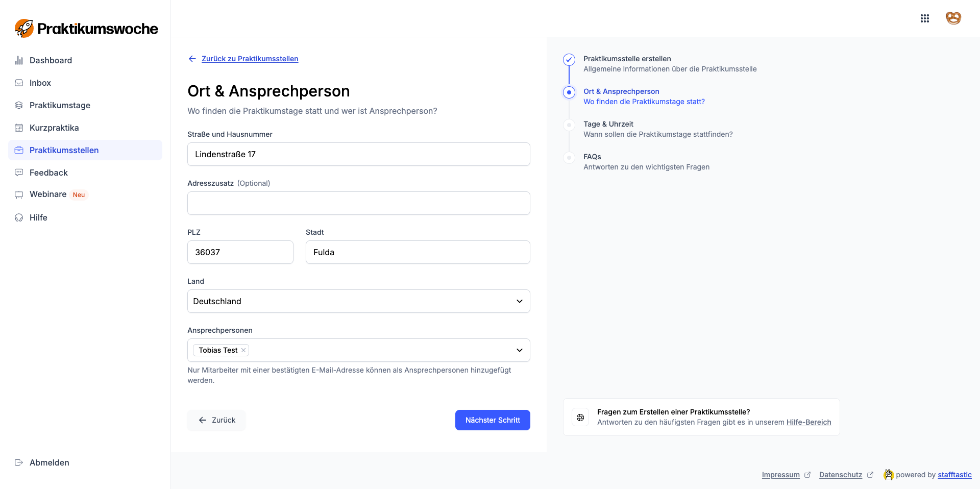Screen dimensions: 980x489
Task: Click the Dashboard chart icon
Action: pos(19,60)
